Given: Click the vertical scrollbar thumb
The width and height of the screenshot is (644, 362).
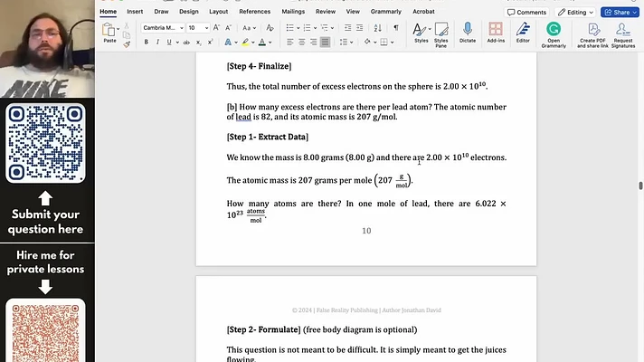Looking at the screenshot, I should pos(640,186).
